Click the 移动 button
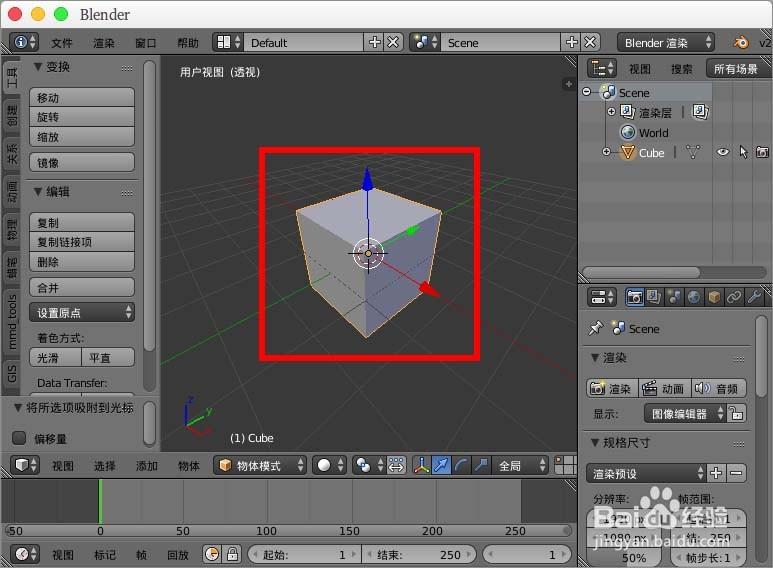This screenshot has height=568, width=773. (82, 97)
